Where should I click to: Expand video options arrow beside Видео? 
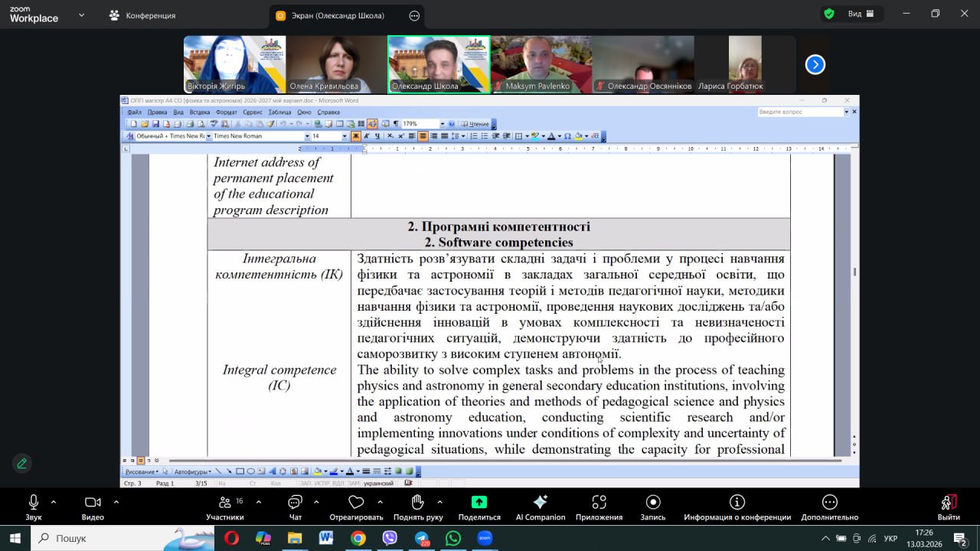pyautogui.click(x=116, y=502)
